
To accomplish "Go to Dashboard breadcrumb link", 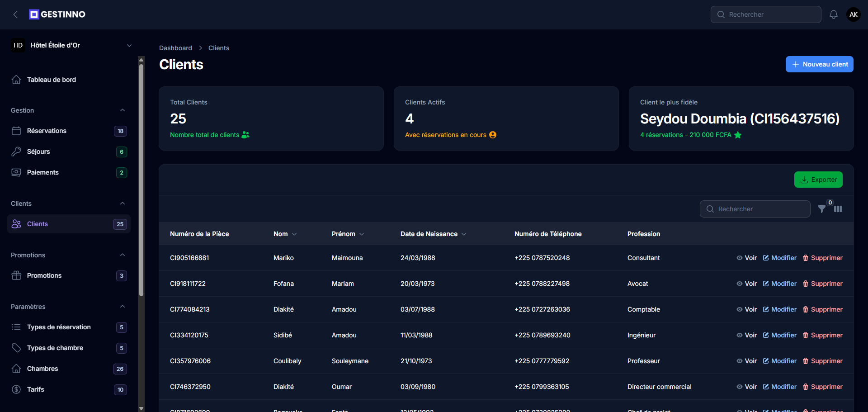I will tap(175, 48).
